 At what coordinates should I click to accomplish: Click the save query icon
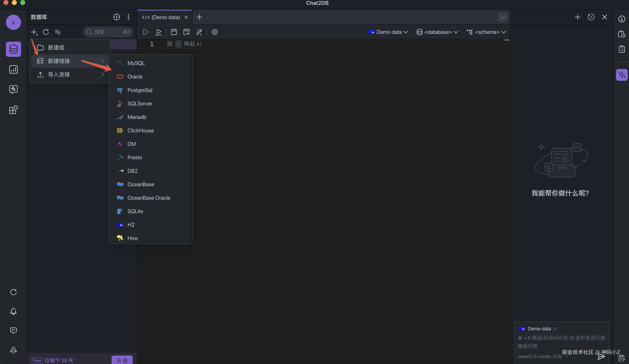174,32
